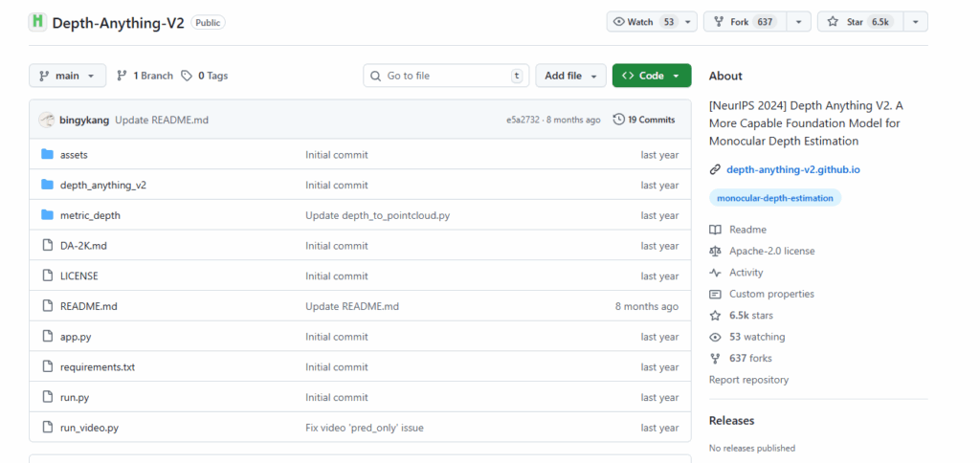
Task: Click the note icon beside Custom properties
Action: [715, 294]
